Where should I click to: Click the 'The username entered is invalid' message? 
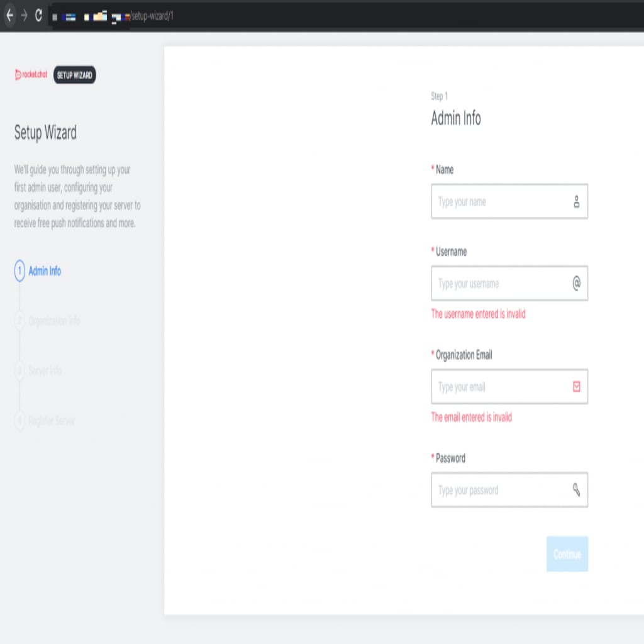tap(478, 314)
